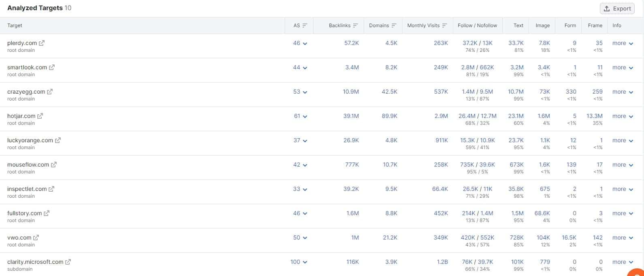This screenshot has height=276, width=644.
Task: Click follow/nofollow 26.4M / 12.7M value
Action: tap(478, 116)
